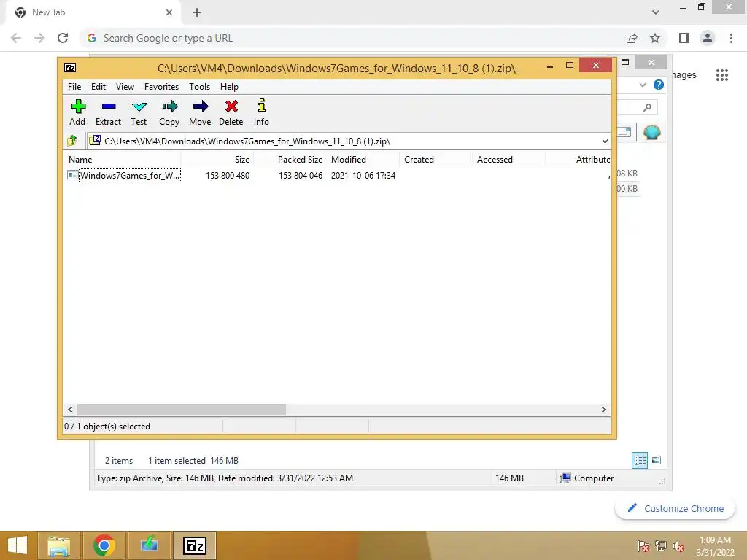The height and width of the screenshot is (560, 747).
Task: Open the Tools menu
Action: 199,87
